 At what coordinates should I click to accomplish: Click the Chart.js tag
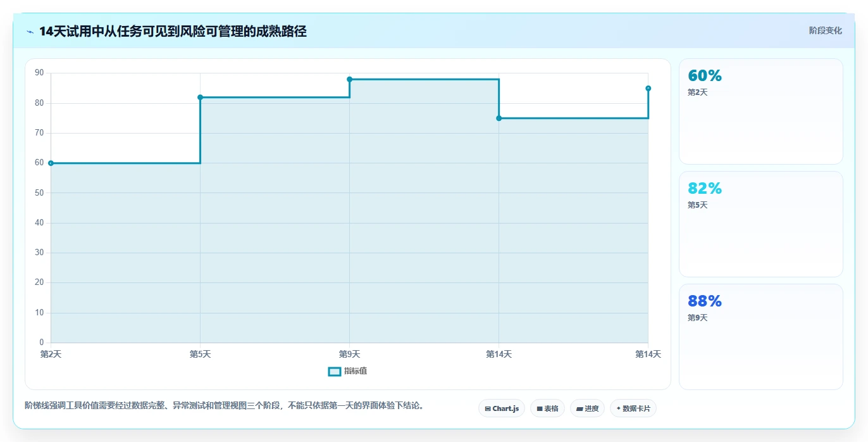point(502,408)
